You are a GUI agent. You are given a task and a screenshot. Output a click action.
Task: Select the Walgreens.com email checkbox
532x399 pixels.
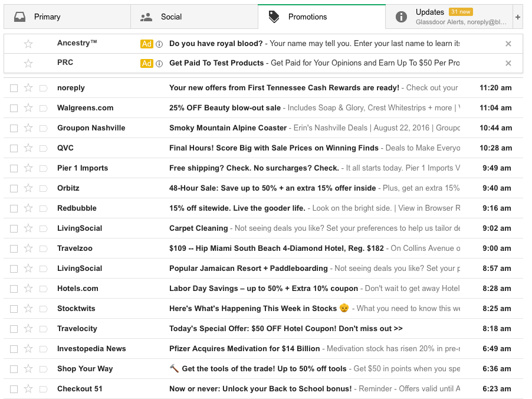pyautogui.click(x=14, y=109)
